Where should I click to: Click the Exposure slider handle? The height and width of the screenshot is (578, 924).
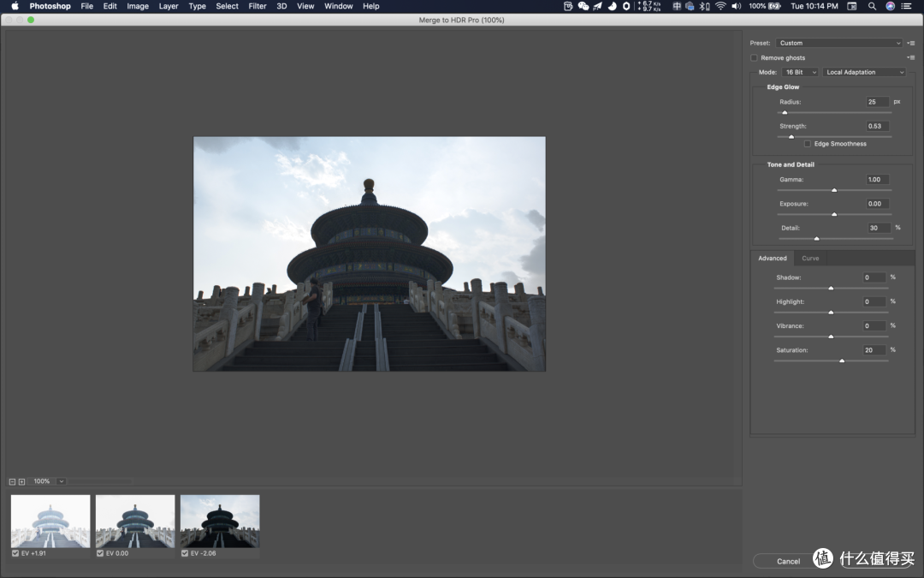pos(834,214)
